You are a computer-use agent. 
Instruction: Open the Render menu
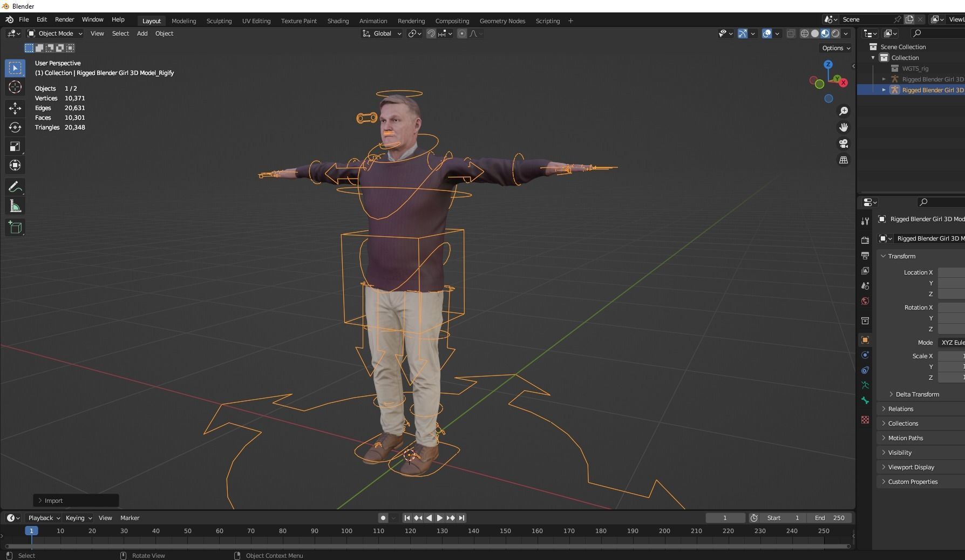coord(64,19)
